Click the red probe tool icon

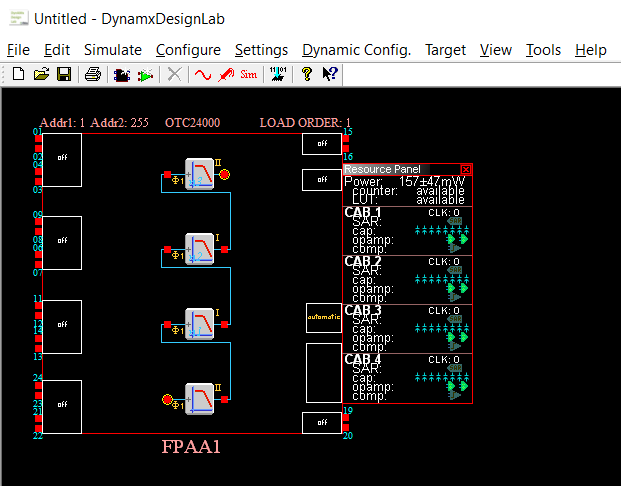[x=226, y=74]
